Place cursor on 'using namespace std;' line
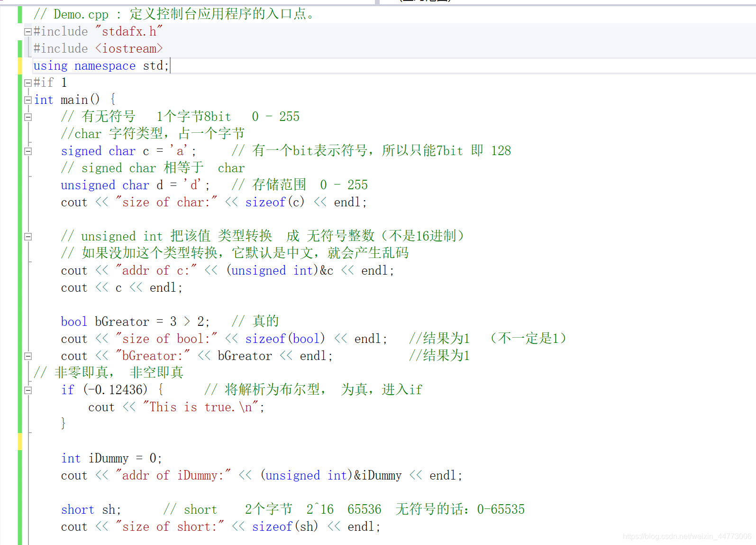This screenshot has width=756, height=545. click(x=101, y=66)
